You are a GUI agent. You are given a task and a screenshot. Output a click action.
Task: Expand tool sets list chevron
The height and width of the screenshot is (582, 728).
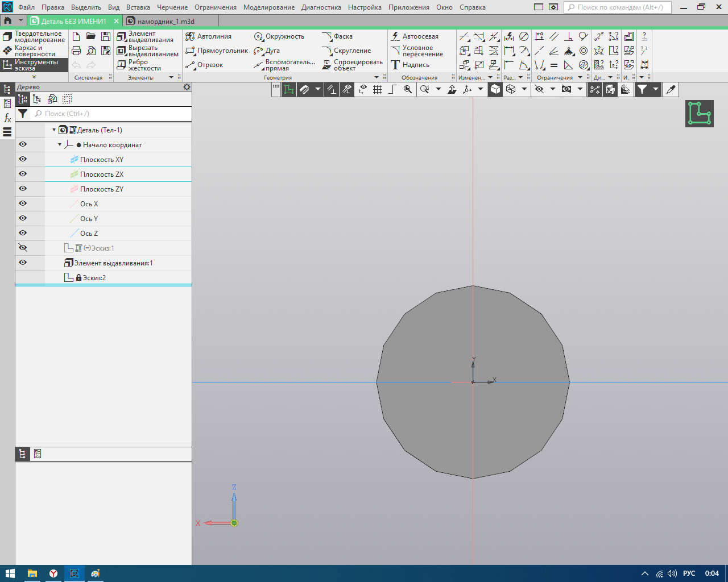(34, 77)
